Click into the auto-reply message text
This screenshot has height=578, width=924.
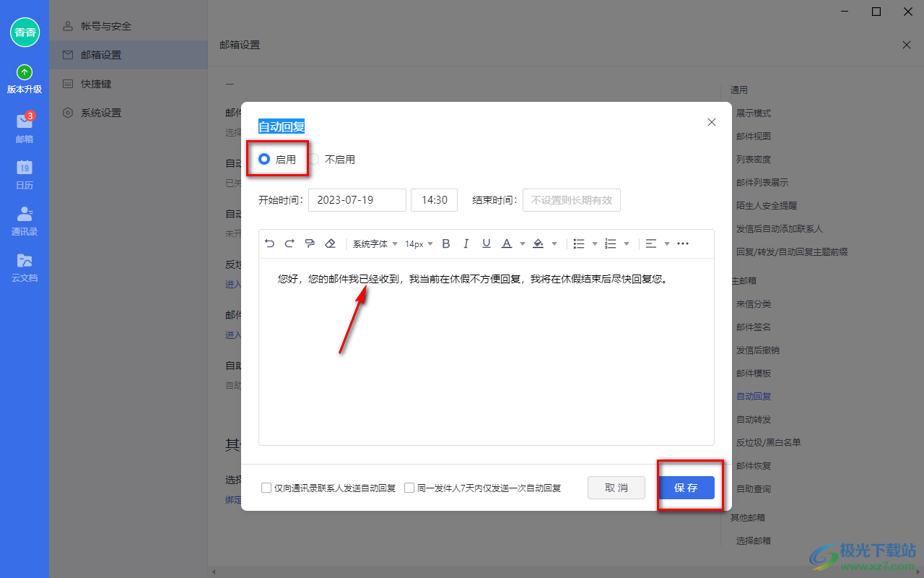473,279
